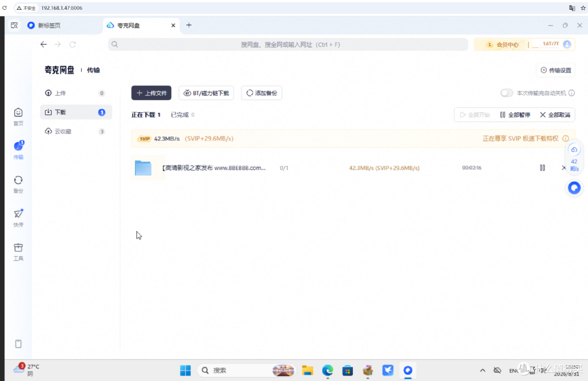Open 会员中心 member center

coord(503,45)
